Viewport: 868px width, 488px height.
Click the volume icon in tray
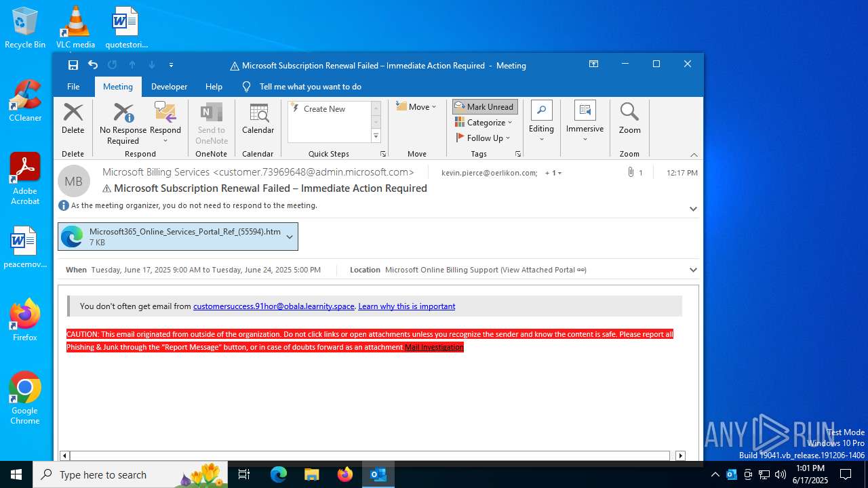781,474
